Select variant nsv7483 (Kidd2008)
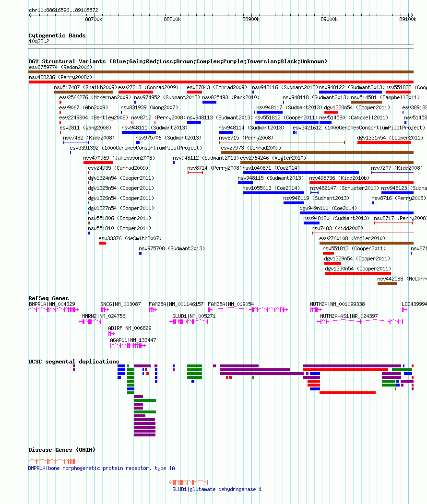The width and height of the screenshot is (427, 504). coord(337,228)
